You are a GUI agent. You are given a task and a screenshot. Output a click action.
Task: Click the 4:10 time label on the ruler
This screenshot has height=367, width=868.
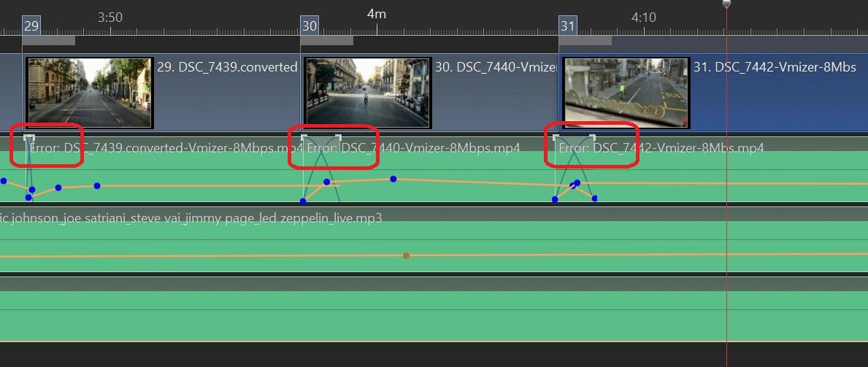click(644, 18)
